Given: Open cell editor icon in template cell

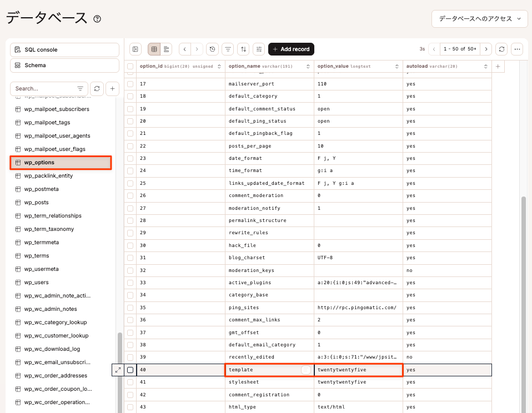Looking at the screenshot, I should pos(305,370).
